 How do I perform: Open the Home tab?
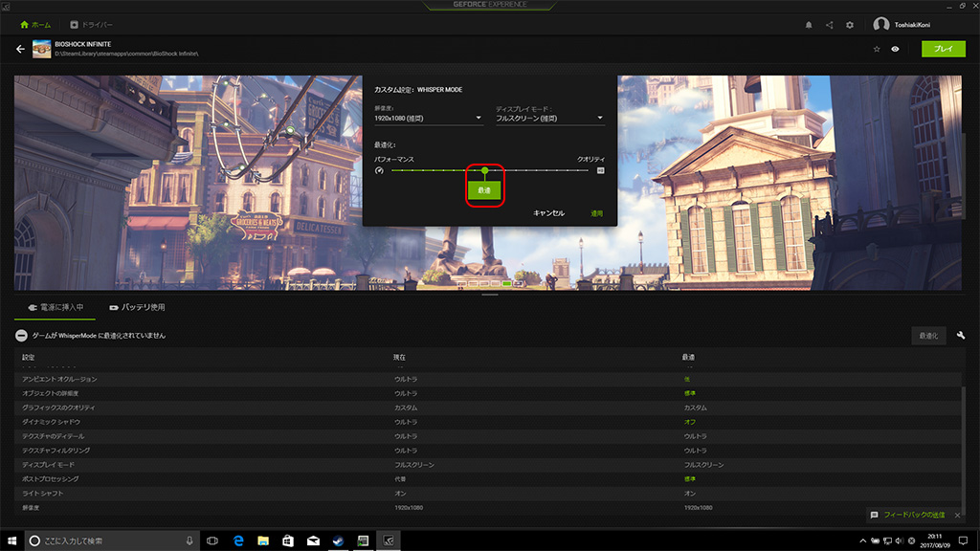[x=35, y=25]
